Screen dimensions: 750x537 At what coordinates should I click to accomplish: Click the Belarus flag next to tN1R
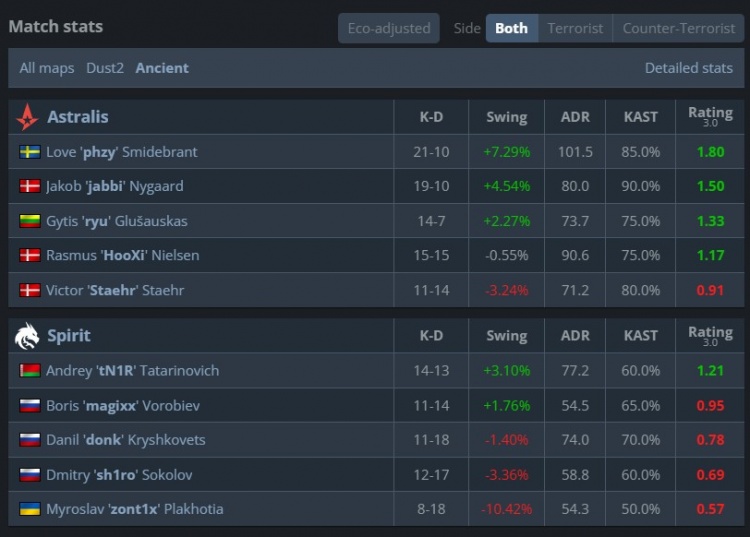click(30, 371)
